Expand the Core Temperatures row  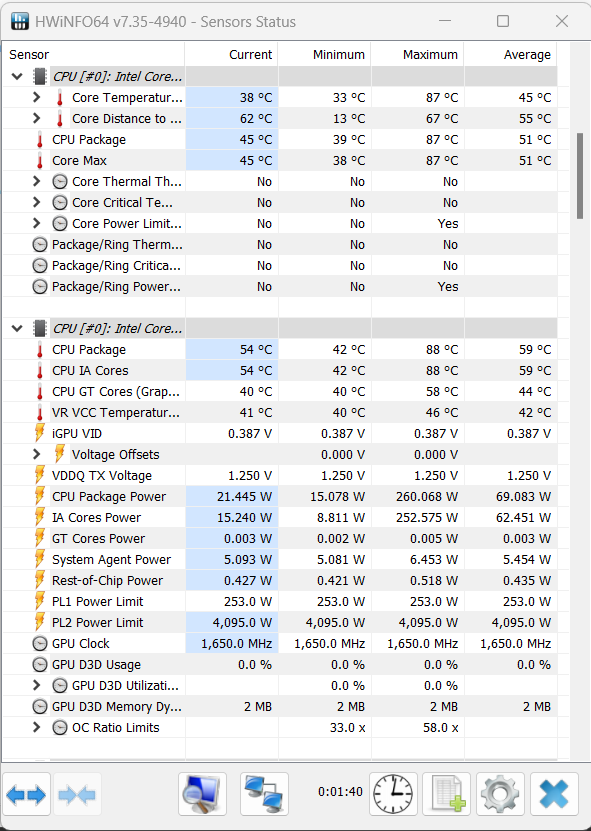tap(38, 97)
